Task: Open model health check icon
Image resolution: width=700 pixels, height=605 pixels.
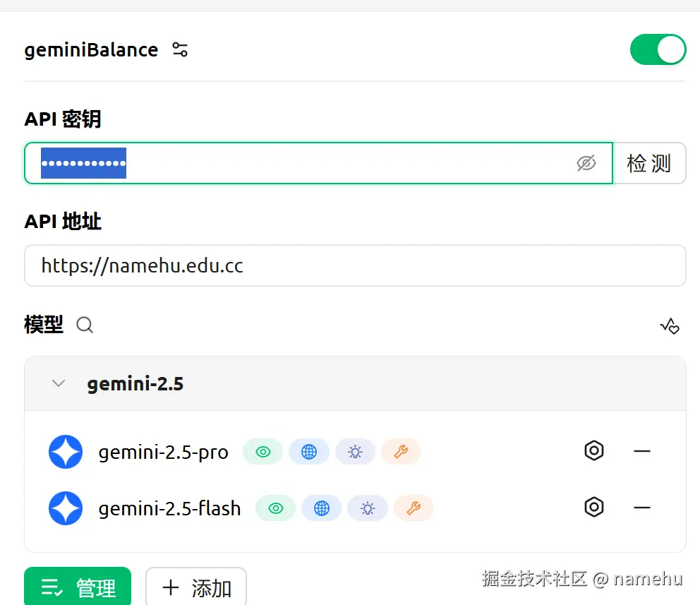Action: tap(670, 326)
